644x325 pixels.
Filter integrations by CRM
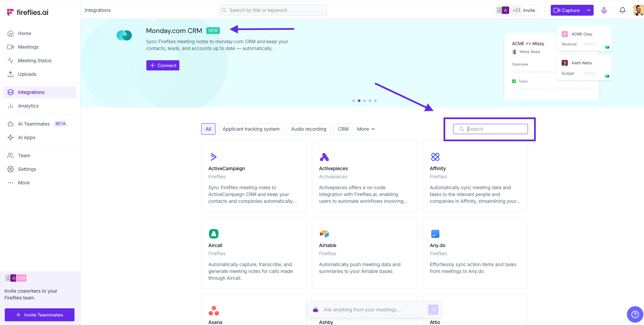tap(343, 129)
